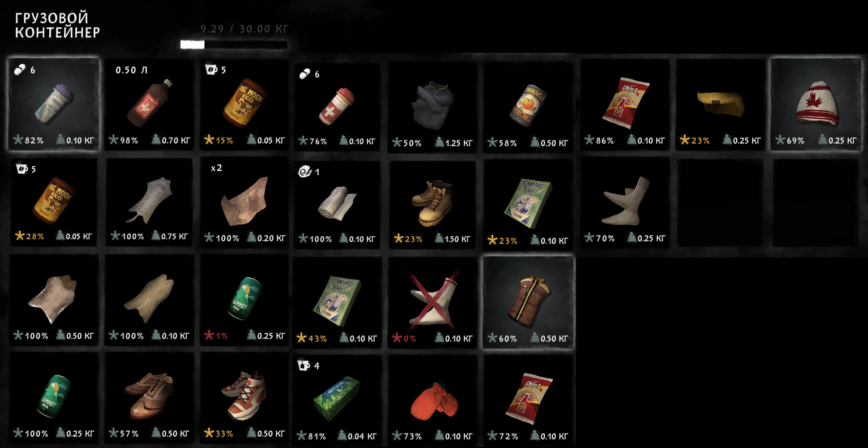The height and width of the screenshot is (448, 868).
Task: Pick the 0.50 L antiseptic bottle
Action: tap(149, 104)
